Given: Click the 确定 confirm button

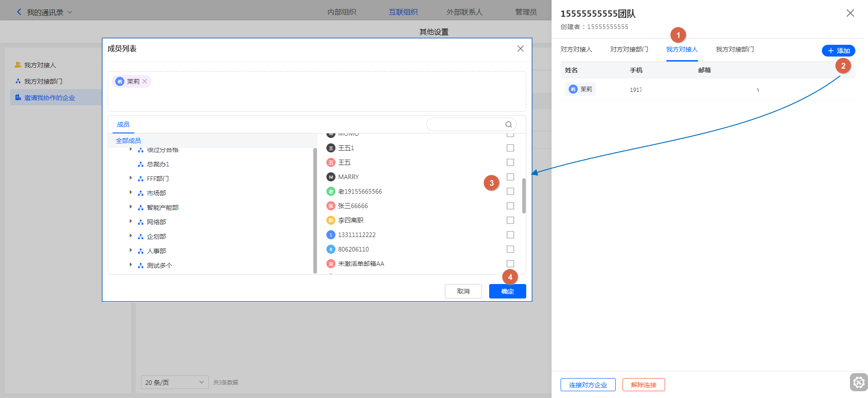Looking at the screenshot, I should [x=507, y=291].
